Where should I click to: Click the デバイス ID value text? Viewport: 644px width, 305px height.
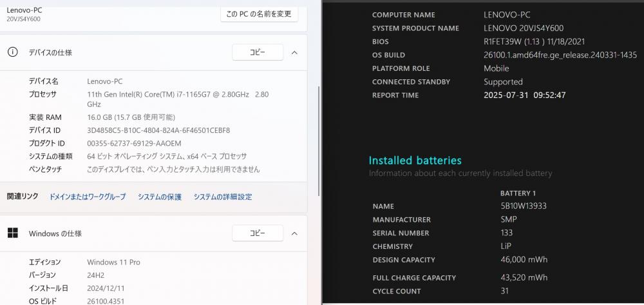[158, 130]
